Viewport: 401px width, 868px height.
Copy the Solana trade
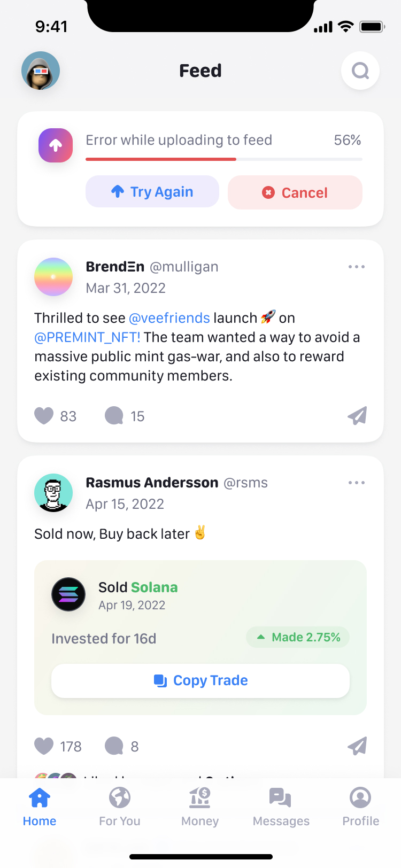(x=200, y=680)
